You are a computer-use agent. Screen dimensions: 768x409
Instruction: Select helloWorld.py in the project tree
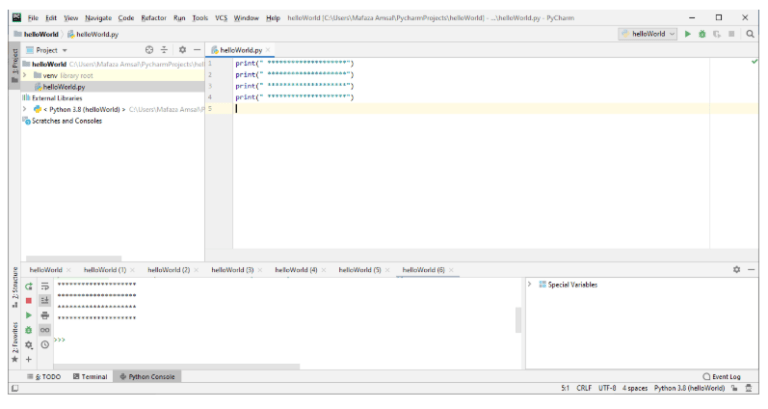[62, 86]
